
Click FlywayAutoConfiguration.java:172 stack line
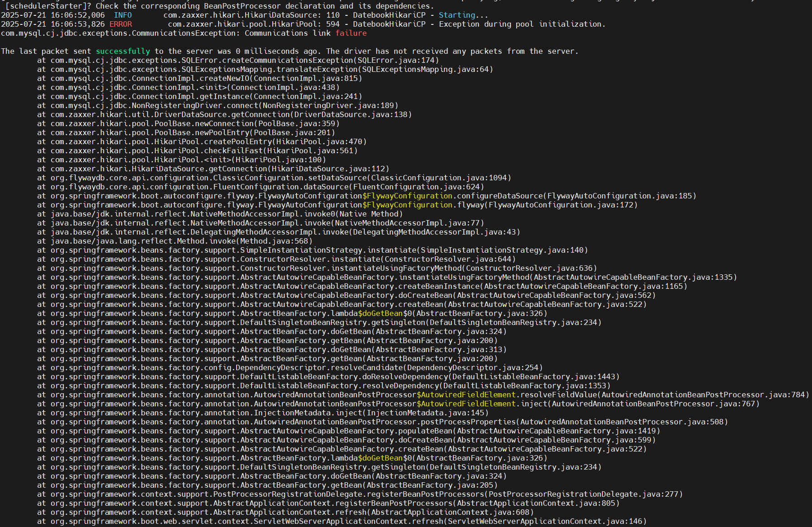(x=337, y=205)
